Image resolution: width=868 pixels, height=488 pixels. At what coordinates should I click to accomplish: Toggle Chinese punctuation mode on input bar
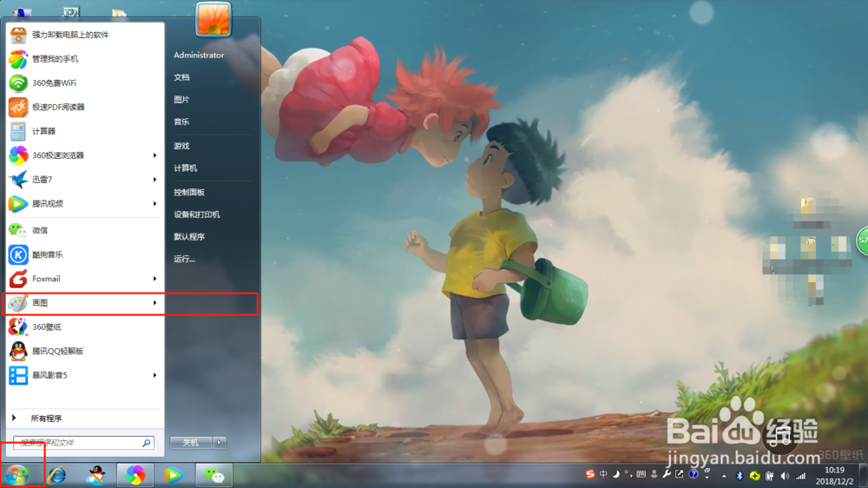coord(628,474)
